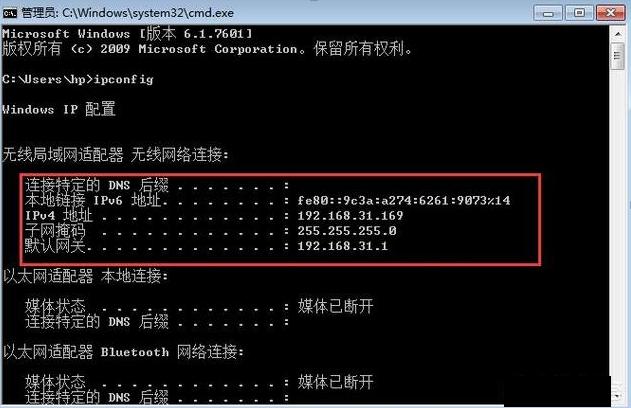Click 媒体已断开 status under 本地连接
This screenshot has width=631, height=408.
pyautogui.click(x=336, y=306)
